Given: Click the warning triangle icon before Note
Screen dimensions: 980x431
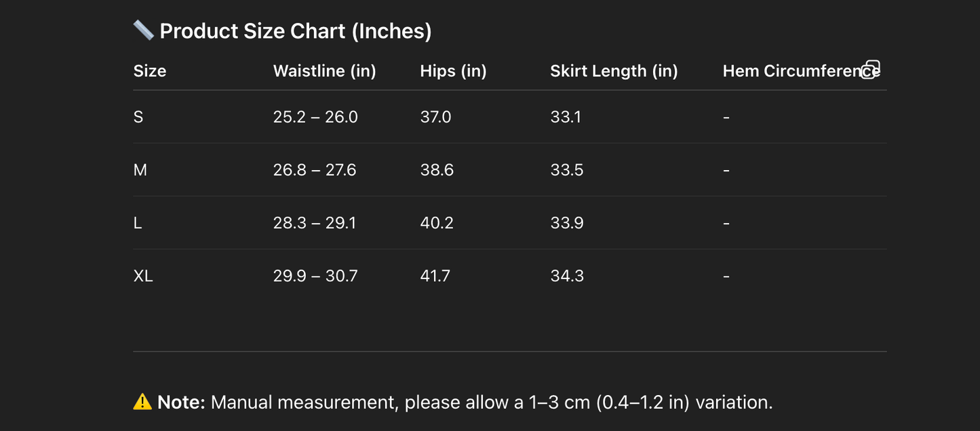Looking at the screenshot, I should point(142,402).
